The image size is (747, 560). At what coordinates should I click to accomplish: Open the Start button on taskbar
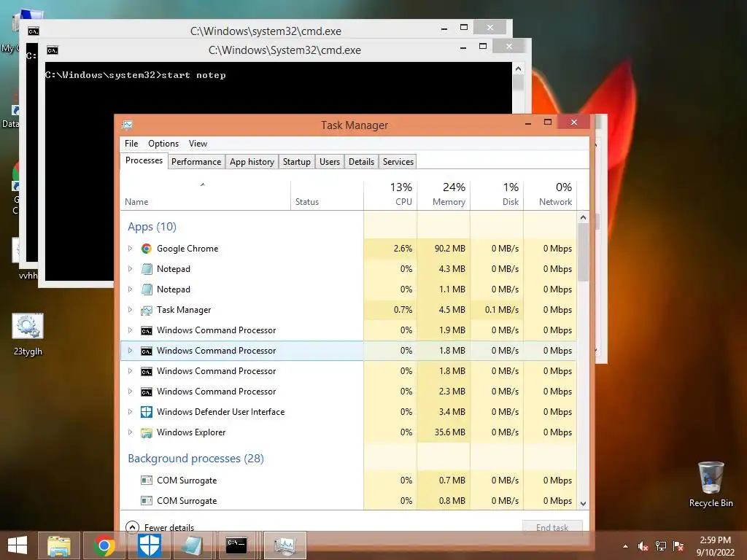click(18, 545)
